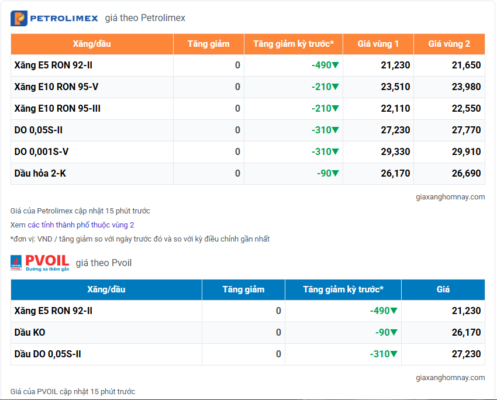The height and width of the screenshot is (400, 497).
Task: Click the 21,650 price in Giá vùng 2
Action: [466, 65]
